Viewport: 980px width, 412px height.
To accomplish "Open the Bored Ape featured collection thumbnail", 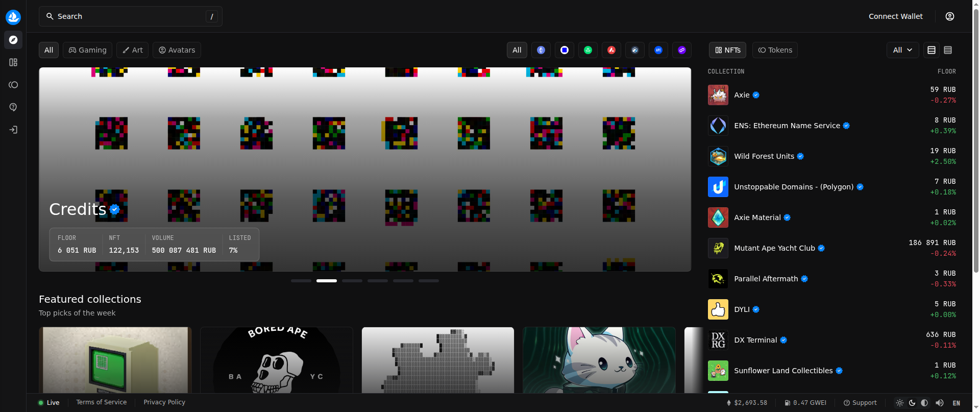I will coord(277,360).
